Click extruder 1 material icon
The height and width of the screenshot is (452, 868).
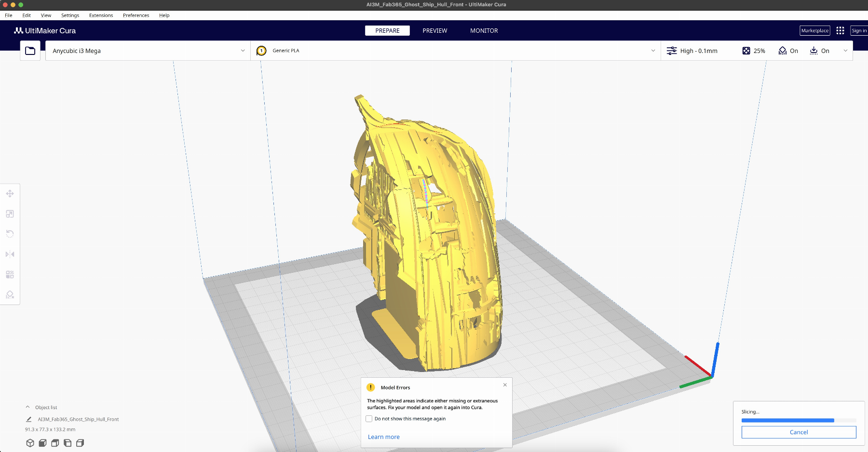click(x=261, y=51)
